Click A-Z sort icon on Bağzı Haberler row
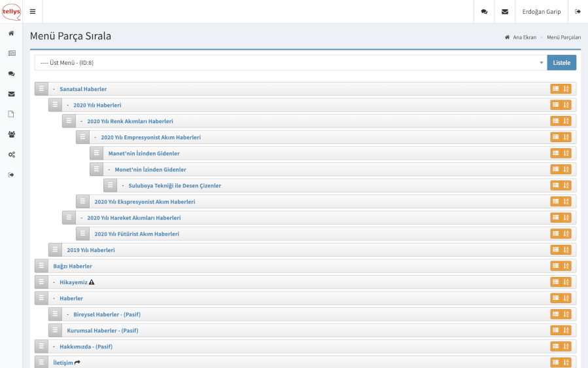This screenshot has height=368, width=588. point(566,266)
